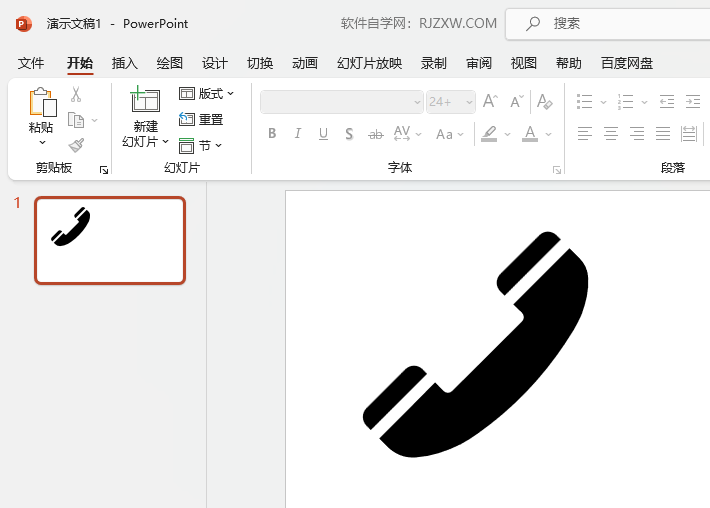Apply text highlight color
This screenshot has width=710, height=508.
tap(489, 134)
